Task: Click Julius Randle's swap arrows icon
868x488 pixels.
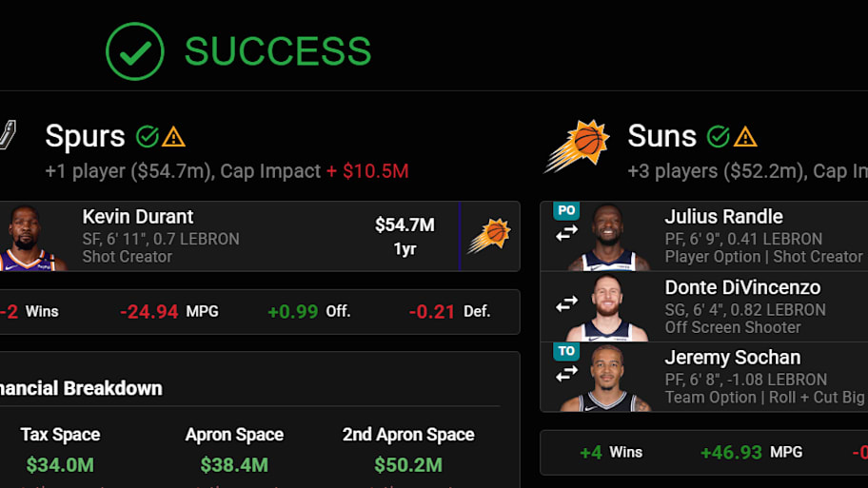Action: coord(566,234)
